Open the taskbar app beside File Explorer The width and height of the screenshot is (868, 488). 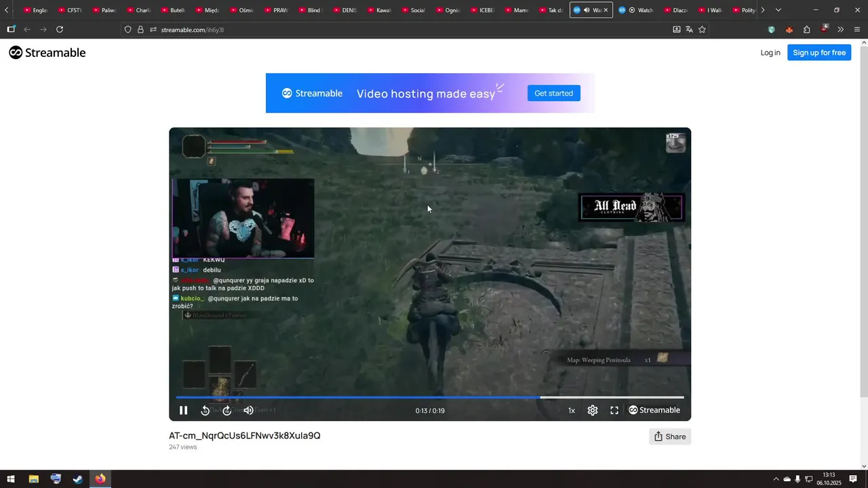[x=56, y=479]
